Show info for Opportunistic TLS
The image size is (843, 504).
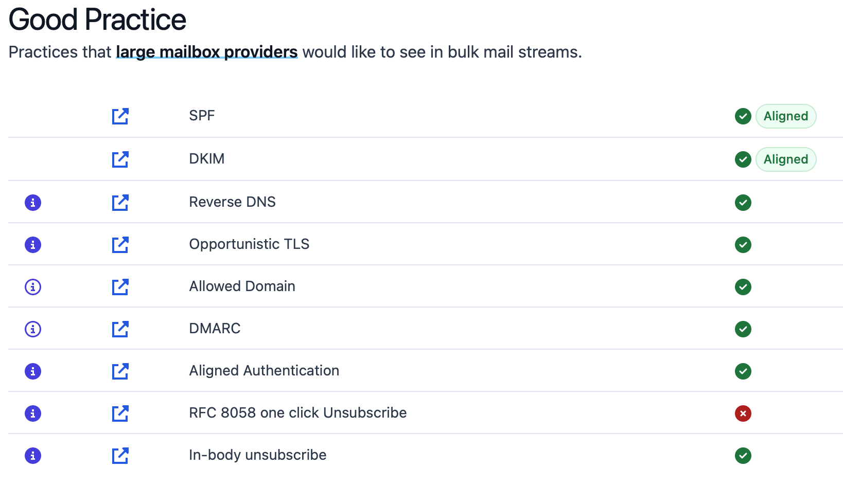click(x=33, y=245)
